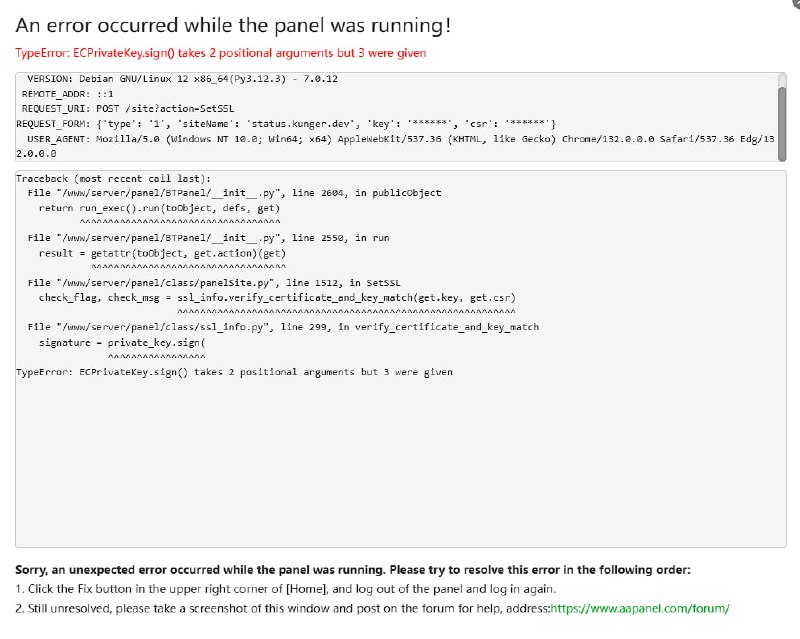Click the REQUEST_FORM line with status.kunger.dev

pyautogui.click(x=286, y=124)
